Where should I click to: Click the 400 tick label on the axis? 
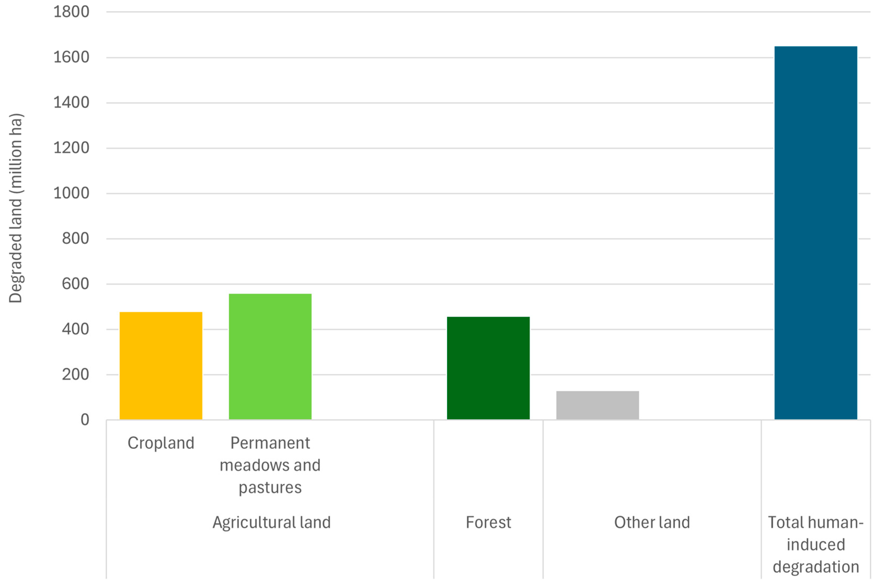pyautogui.click(x=75, y=329)
